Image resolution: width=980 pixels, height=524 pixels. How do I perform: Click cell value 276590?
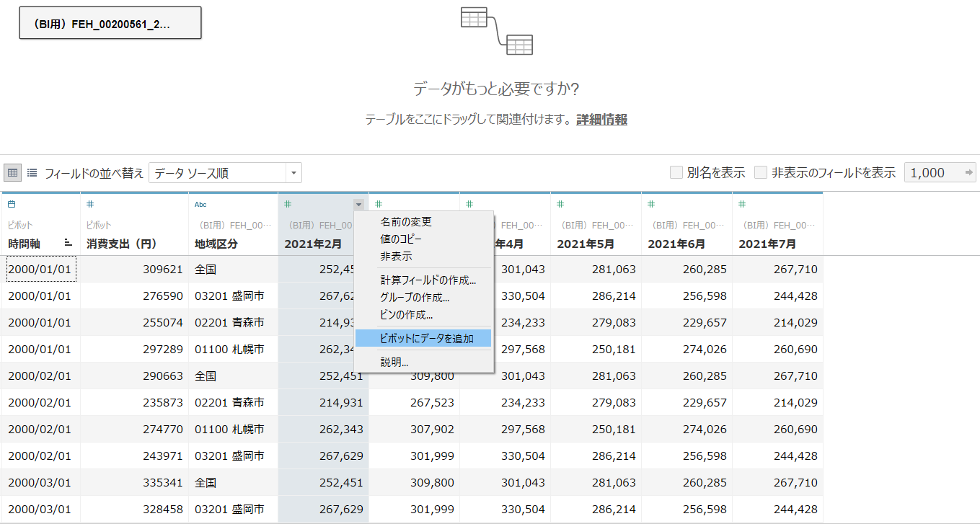[162, 296]
